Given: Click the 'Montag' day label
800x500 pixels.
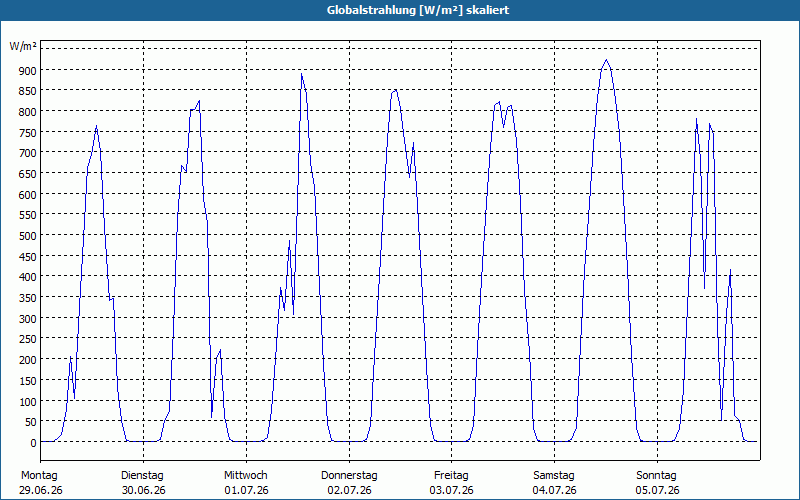Looking at the screenshot, I should point(39,476).
